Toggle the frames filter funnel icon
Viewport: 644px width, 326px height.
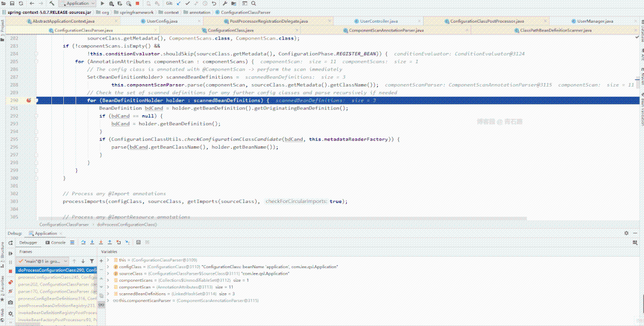pos(92,261)
